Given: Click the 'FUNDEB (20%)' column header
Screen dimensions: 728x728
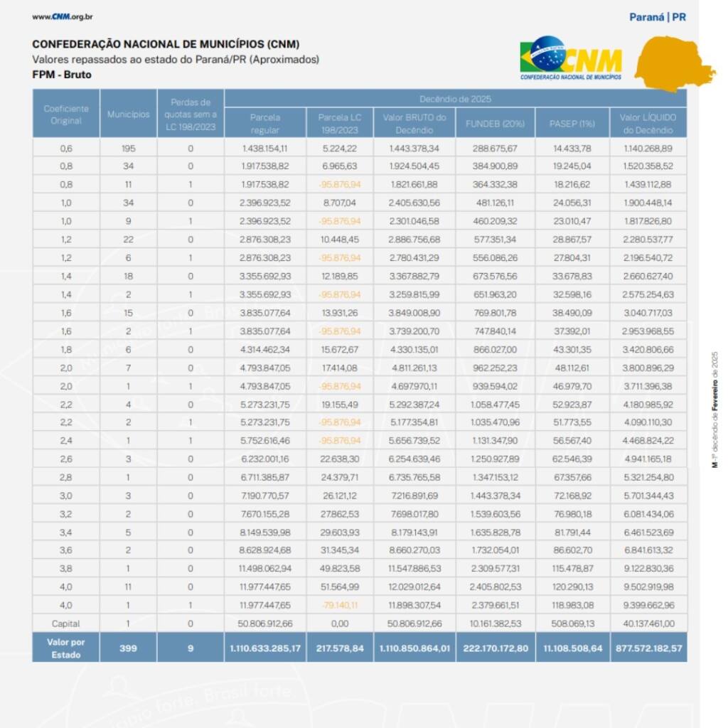Looking at the screenshot, I should tap(495, 124).
